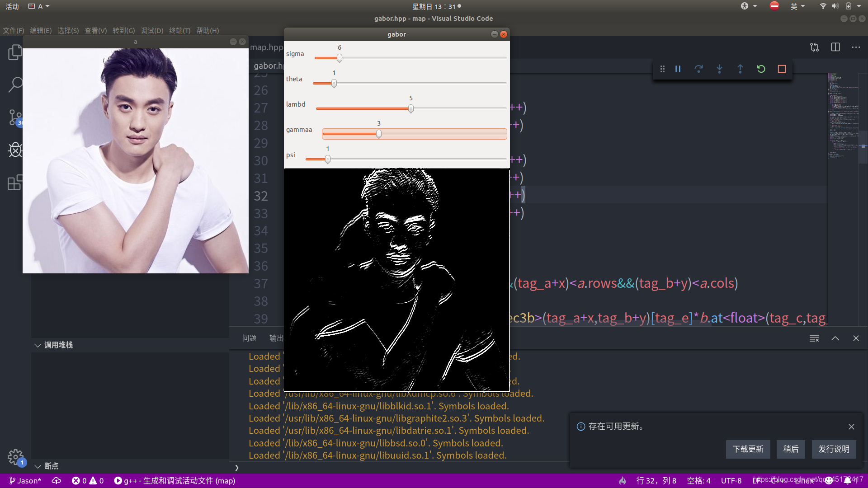Image resolution: width=868 pixels, height=488 pixels.
Task: Open the 英 input method dropdown
Action: tap(797, 6)
